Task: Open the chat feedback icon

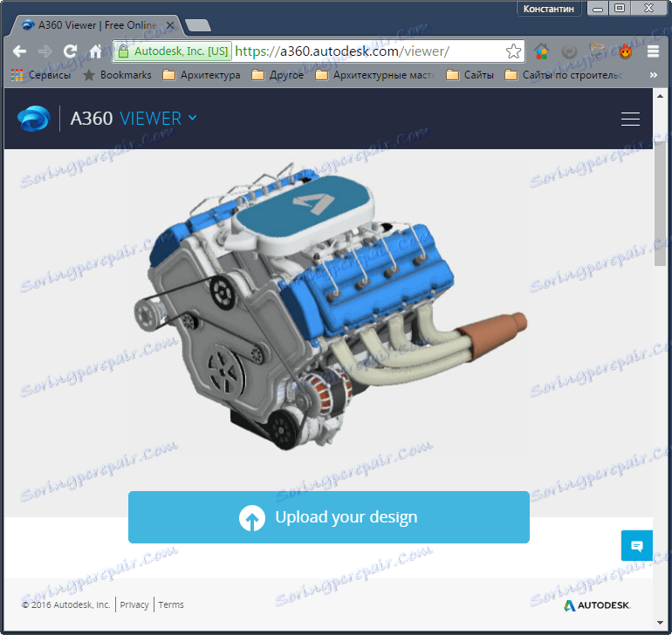Action: click(637, 545)
